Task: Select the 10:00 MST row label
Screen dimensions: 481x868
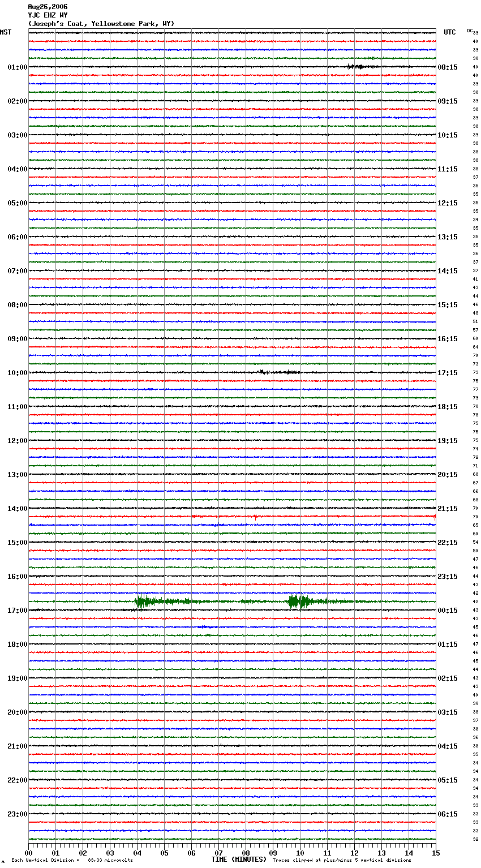Action: point(18,373)
